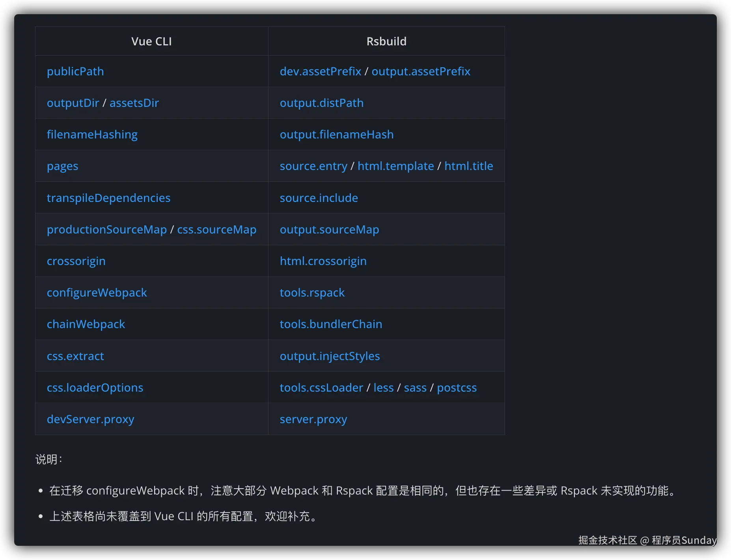Click the html.title link

469,166
